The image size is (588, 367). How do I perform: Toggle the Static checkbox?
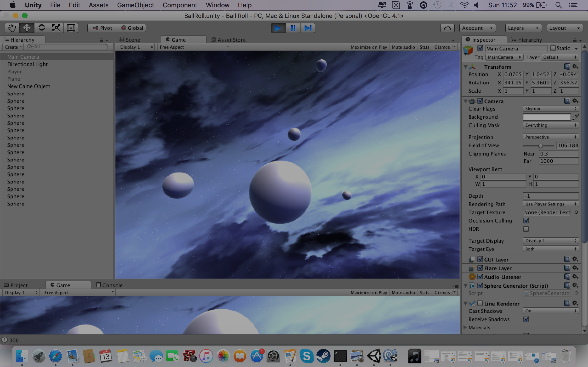pos(553,48)
